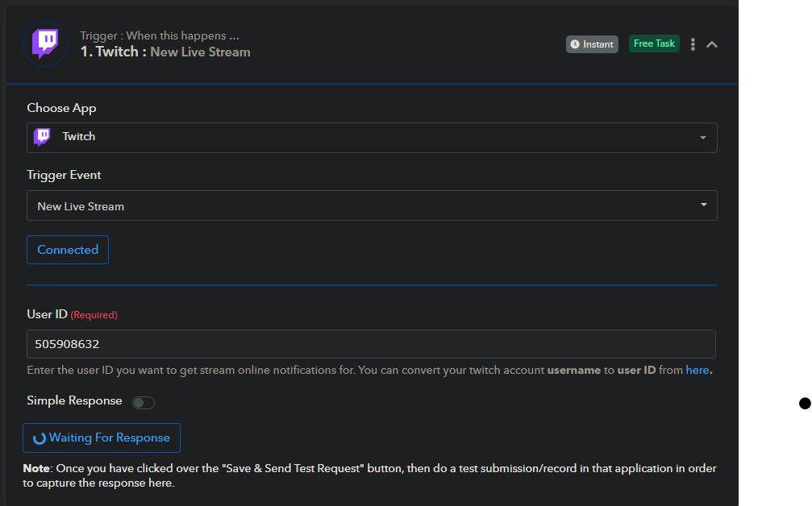Click the 'Trigger Event' label
This screenshot has width=812, height=506.
[x=64, y=175]
